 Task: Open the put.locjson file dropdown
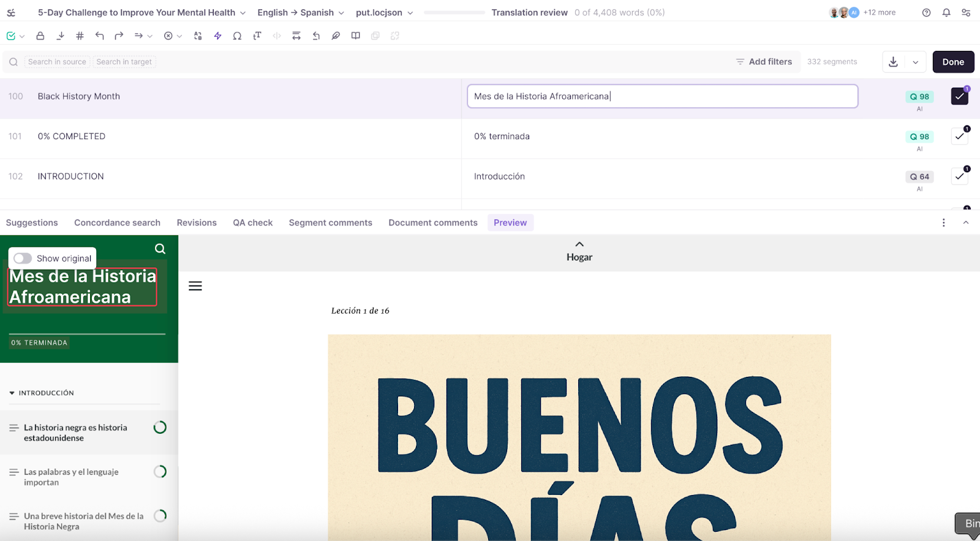point(384,12)
